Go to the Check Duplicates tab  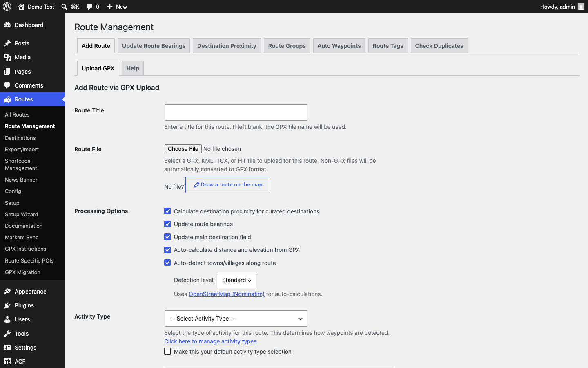439,46
